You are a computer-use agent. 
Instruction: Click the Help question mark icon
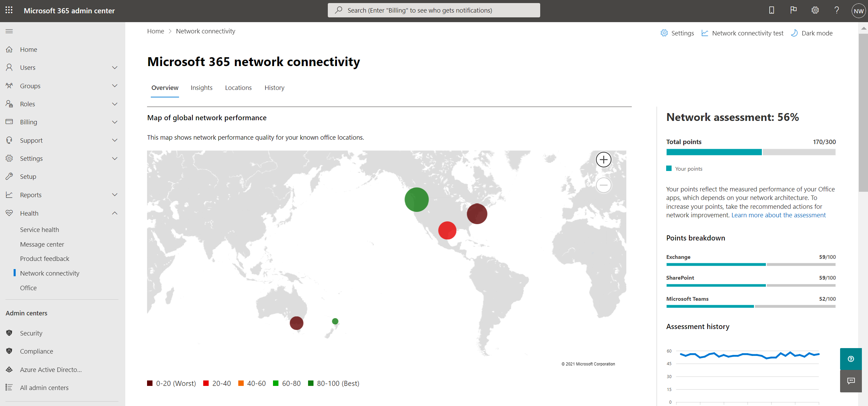point(836,11)
